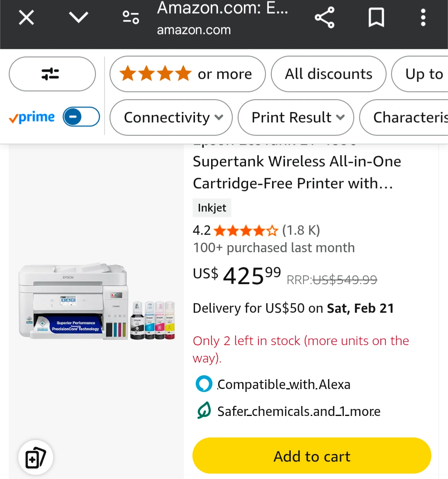This screenshot has width=448, height=479.
Task: Tap the Epson printer product image
Action: (96, 301)
